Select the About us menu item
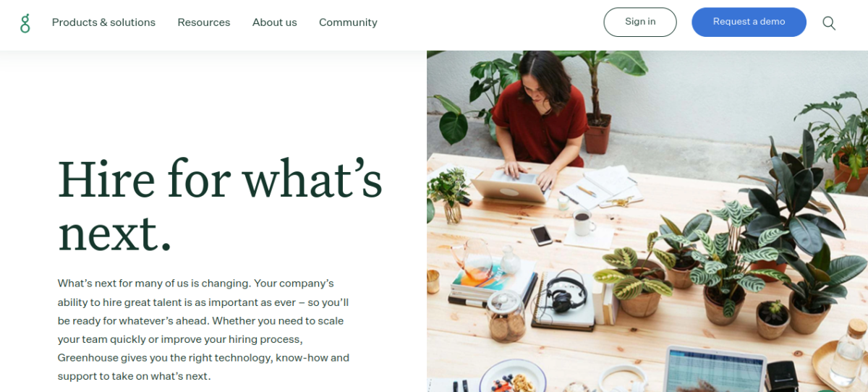This screenshot has height=392, width=868. click(x=275, y=22)
